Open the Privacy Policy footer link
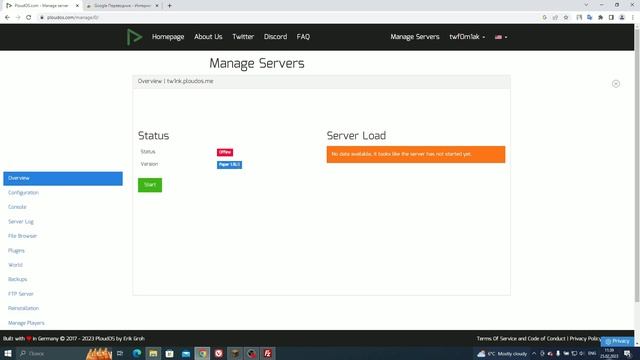 [x=585, y=339]
